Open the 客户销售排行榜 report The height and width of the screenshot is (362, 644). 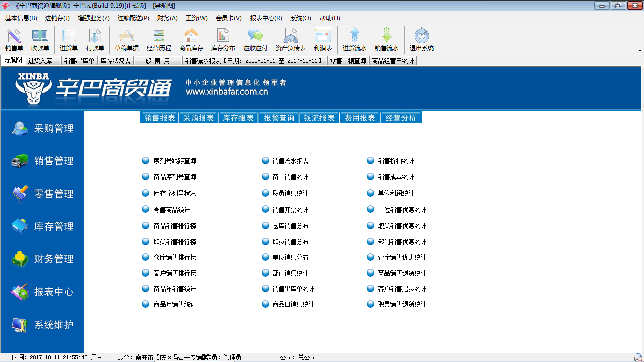click(x=175, y=273)
